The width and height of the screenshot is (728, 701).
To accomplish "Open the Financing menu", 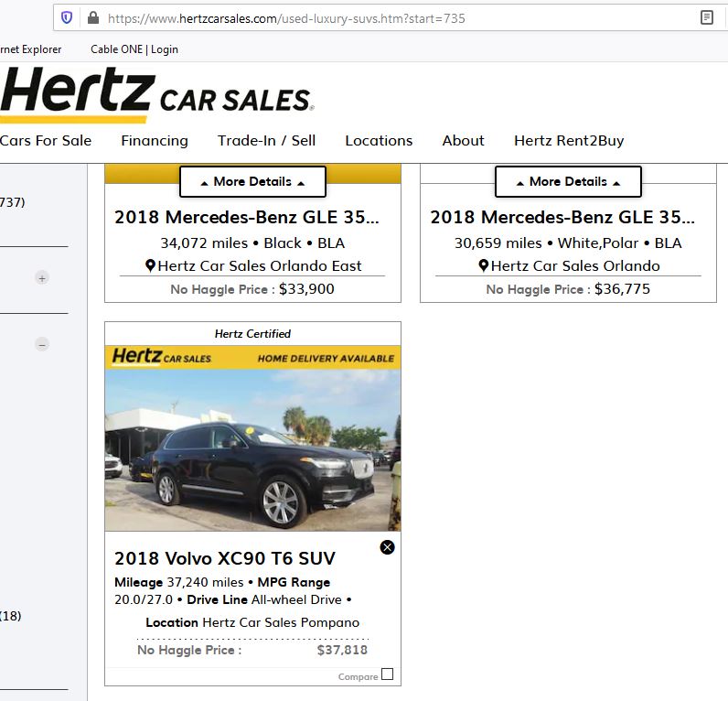I will tap(155, 141).
